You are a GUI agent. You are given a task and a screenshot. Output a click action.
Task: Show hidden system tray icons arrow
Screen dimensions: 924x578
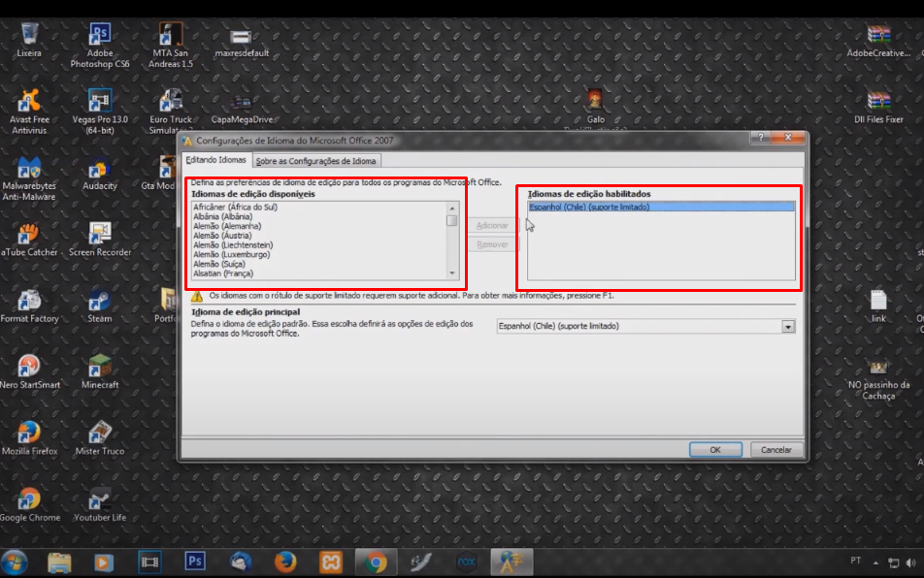click(x=875, y=562)
